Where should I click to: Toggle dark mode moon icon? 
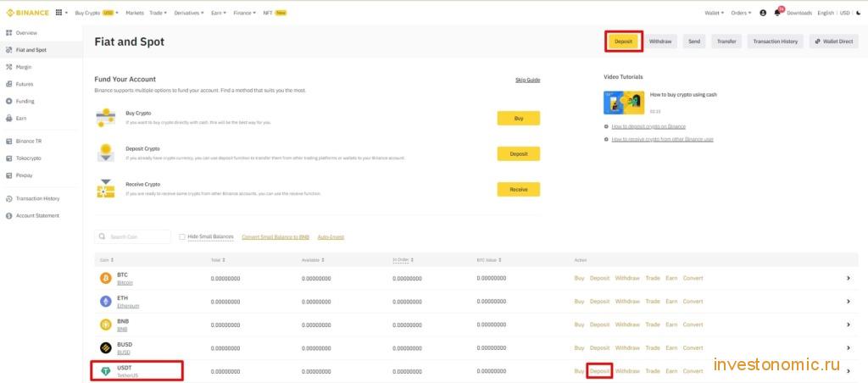(x=859, y=13)
